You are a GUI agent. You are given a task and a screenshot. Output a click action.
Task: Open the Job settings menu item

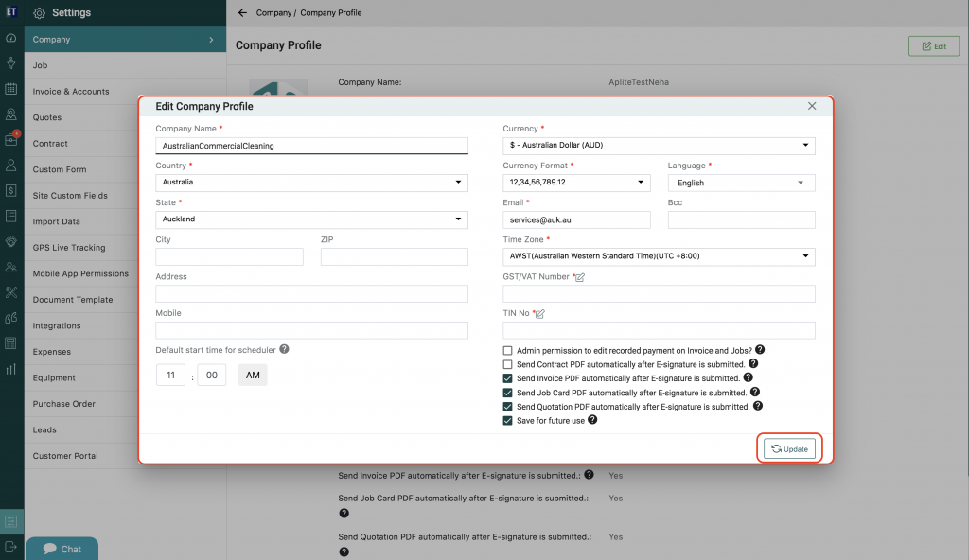click(x=126, y=65)
